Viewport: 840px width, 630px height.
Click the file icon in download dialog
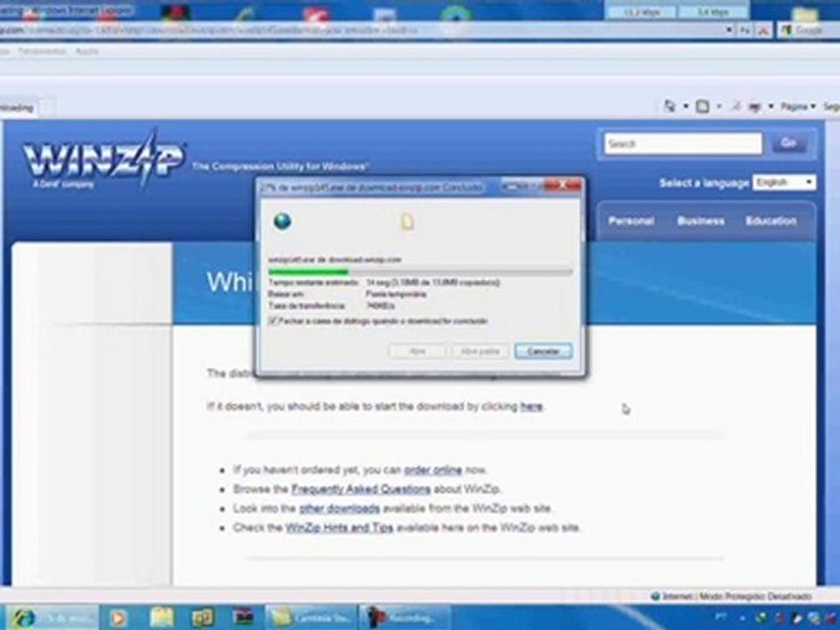click(408, 221)
